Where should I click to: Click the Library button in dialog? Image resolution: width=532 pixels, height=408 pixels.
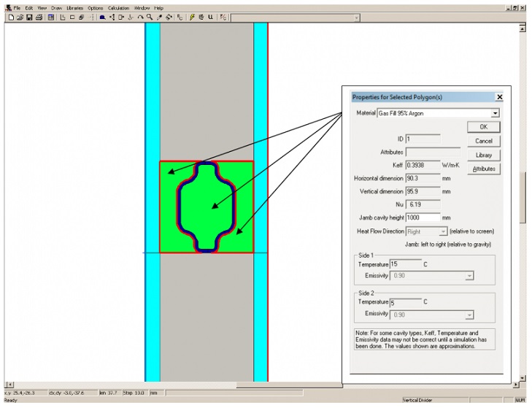(483, 155)
